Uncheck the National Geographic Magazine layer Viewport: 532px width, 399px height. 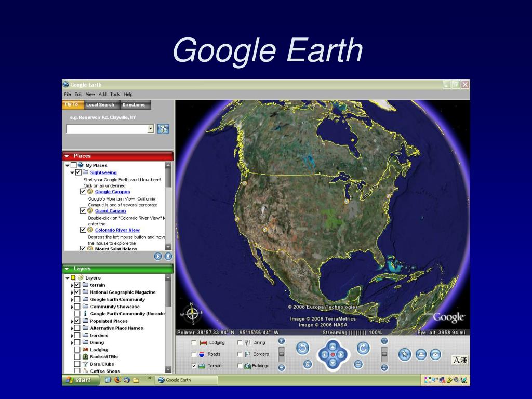click(77, 292)
